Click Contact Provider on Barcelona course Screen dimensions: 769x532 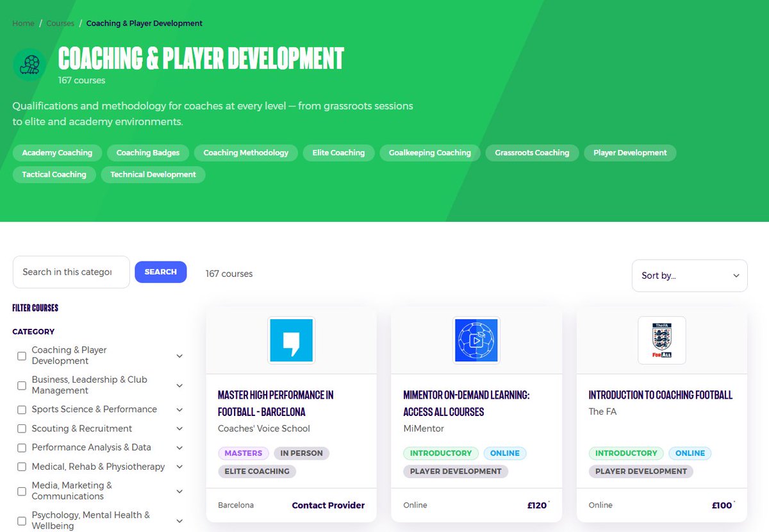(328, 505)
